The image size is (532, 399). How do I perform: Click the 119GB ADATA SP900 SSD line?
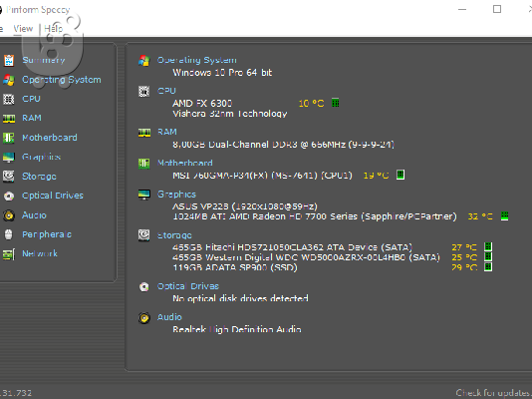235,267
